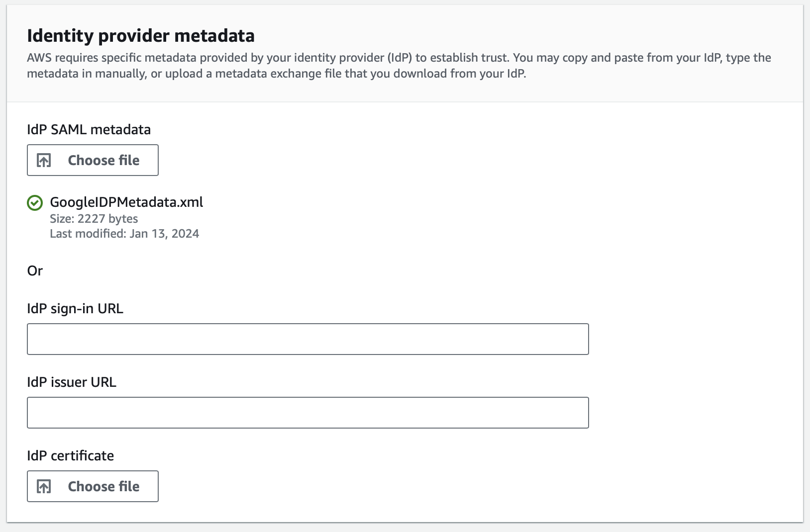Click the IdP SAML metadata label
The height and width of the screenshot is (532, 810).
89,129
